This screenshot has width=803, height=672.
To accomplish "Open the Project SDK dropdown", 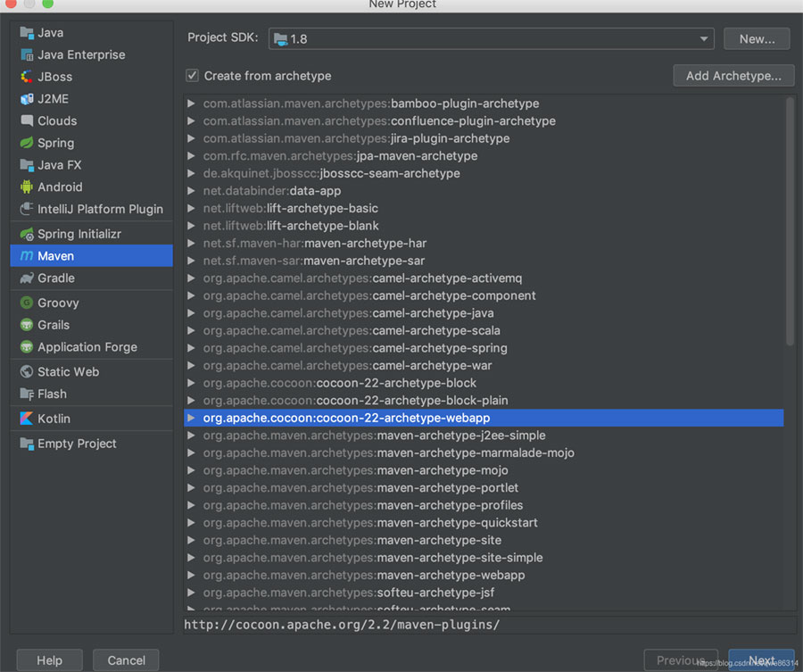I will (491, 39).
